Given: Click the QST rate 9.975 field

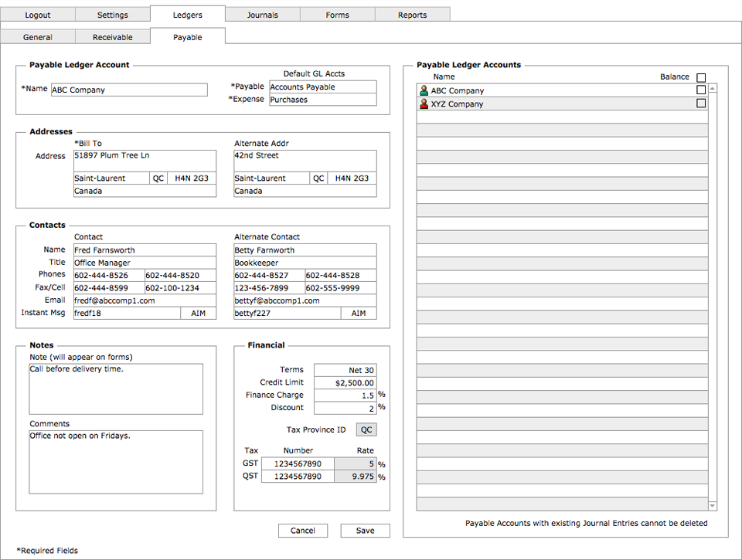Looking at the screenshot, I should tap(356, 477).
